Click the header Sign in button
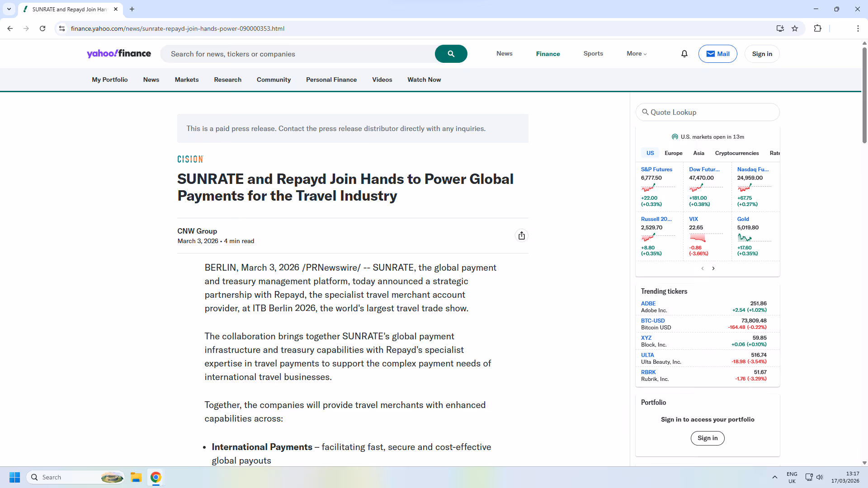Image resolution: width=868 pixels, height=488 pixels. click(x=762, y=54)
